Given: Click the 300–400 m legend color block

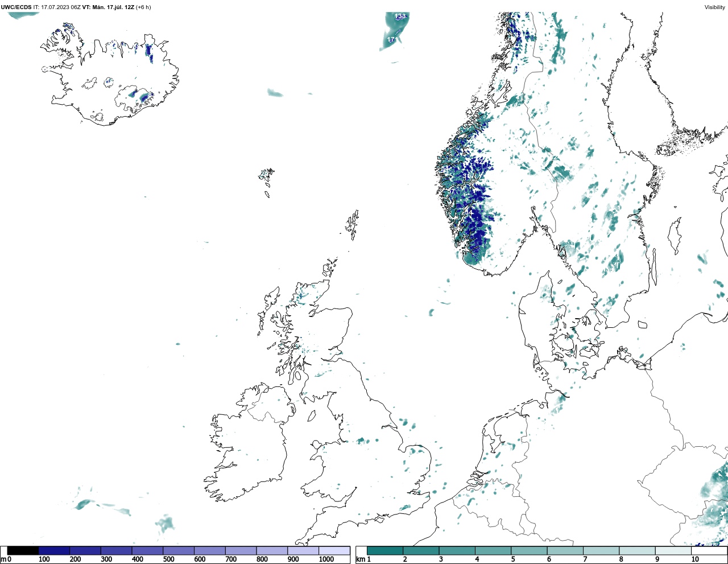Looking at the screenshot, I should (116, 551).
